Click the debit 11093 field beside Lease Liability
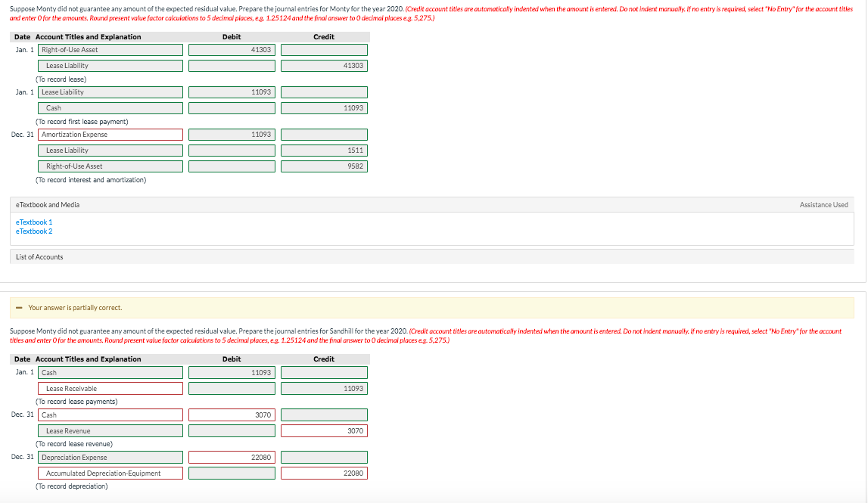 coord(232,92)
